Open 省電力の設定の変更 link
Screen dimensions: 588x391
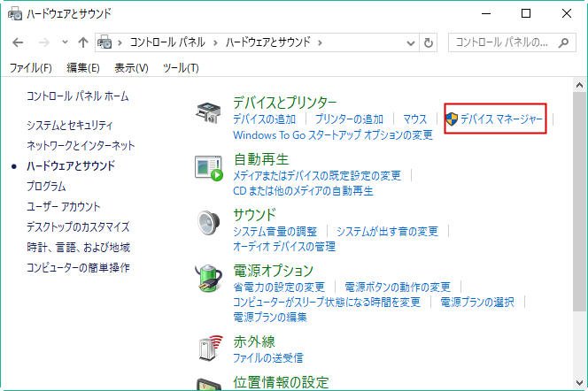point(279,287)
